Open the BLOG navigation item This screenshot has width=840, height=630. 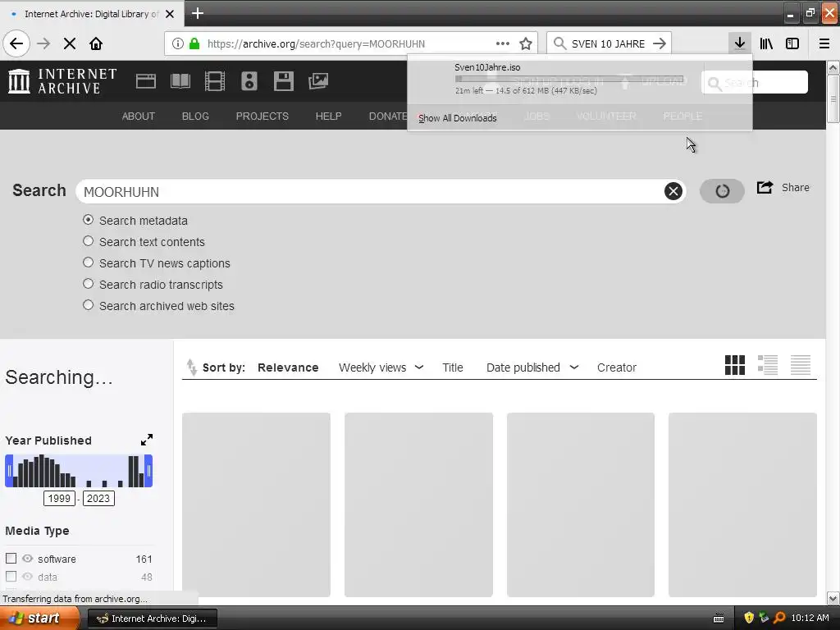pos(195,116)
